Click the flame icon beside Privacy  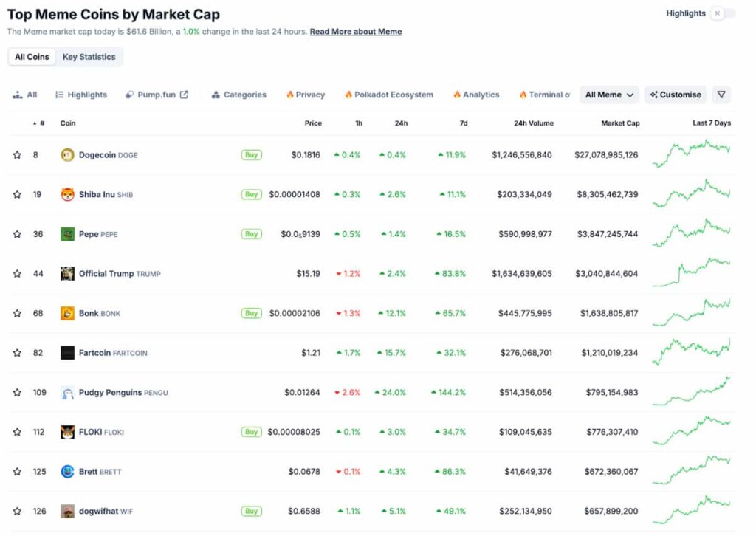[289, 95]
